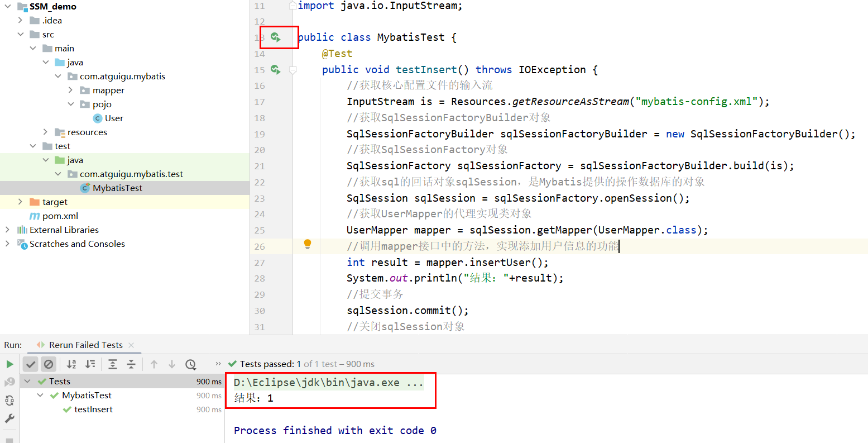This screenshot has height=443, width=868.
Task: Click the @Test annotation in code
Action: coord(337,54)
